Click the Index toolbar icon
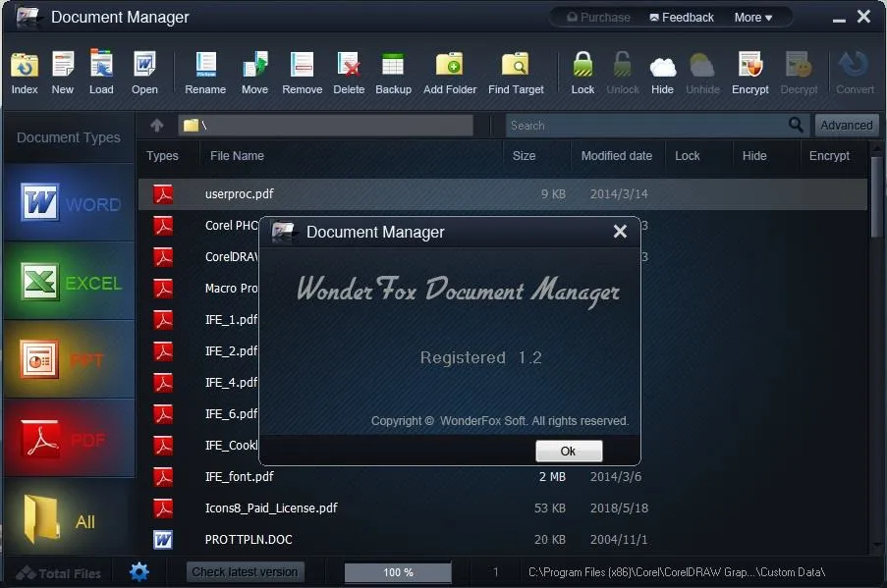This screenshot has width=887, height=588. 25,73
